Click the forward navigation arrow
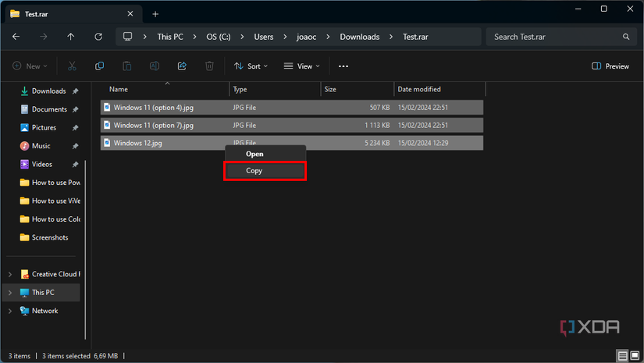Image resolution: width=644 pixels, height=363 pixels. click(x=43, y=37)
